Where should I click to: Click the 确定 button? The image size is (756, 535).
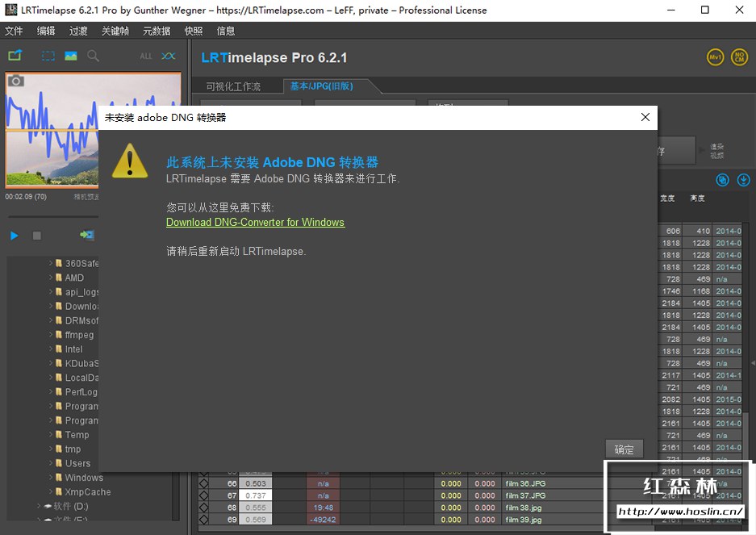coord(624,449)
